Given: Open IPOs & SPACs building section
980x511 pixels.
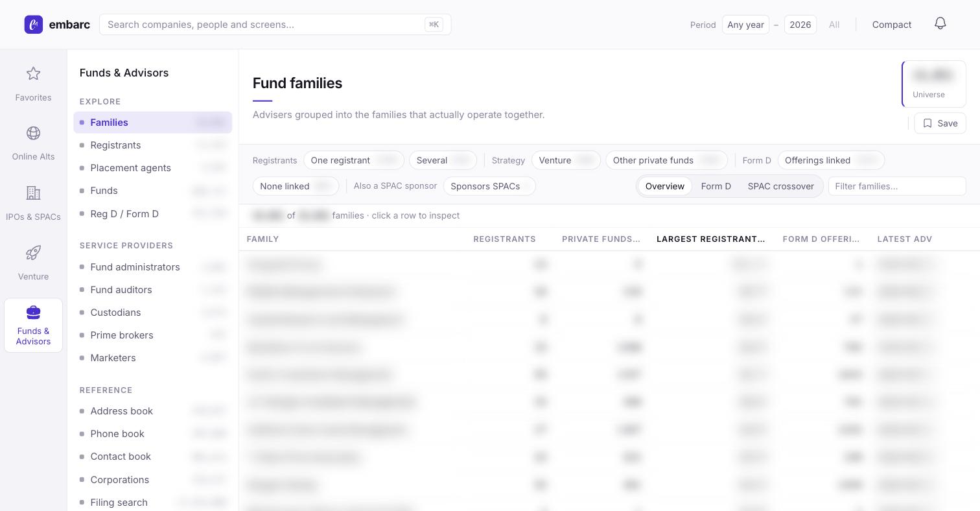Looking at the screenshot, I should pos(33,203).
